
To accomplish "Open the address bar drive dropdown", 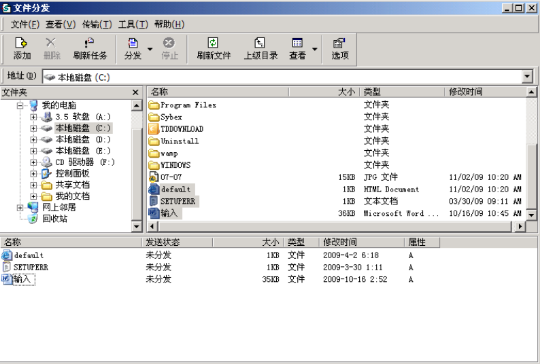I will point(527,76).
